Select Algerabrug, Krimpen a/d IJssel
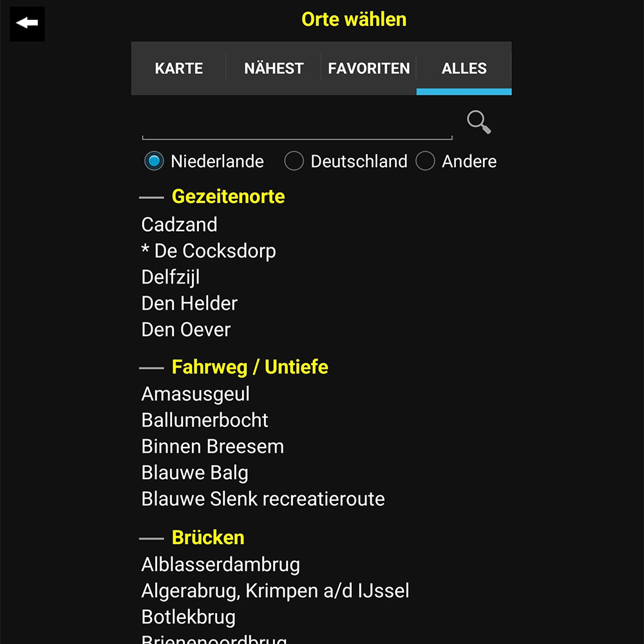644x644 pixels. point(275,591)
